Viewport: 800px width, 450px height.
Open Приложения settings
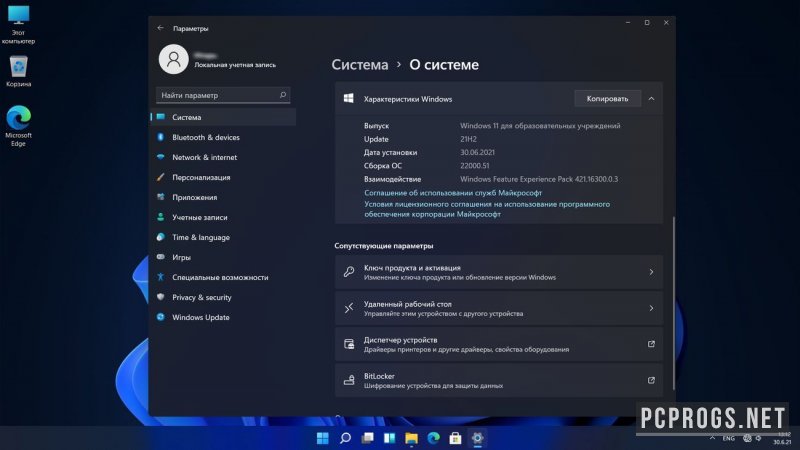223,197
